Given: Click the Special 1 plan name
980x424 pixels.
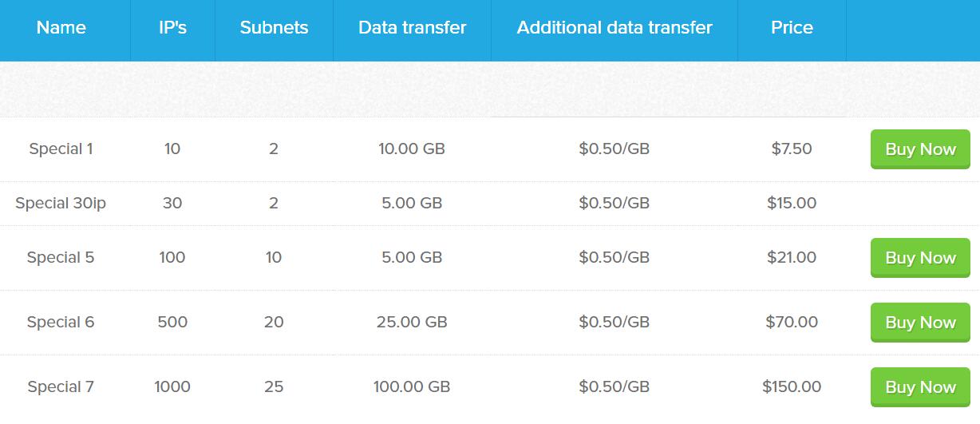Looking at the screenshot, I should [61, 149].
